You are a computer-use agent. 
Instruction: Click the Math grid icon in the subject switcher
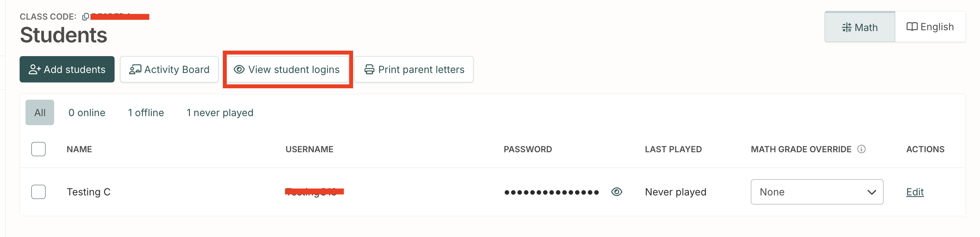point(847,27)
